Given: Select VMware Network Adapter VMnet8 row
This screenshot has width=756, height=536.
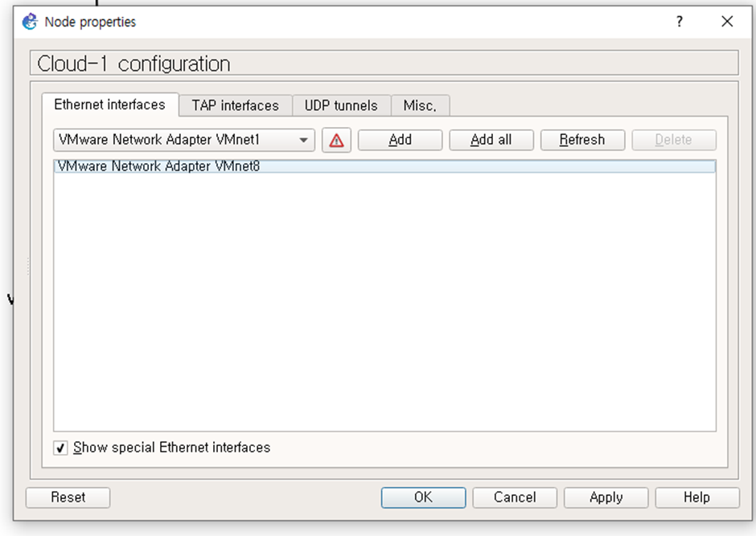Looking at the screenshot, I should point(384,166).
